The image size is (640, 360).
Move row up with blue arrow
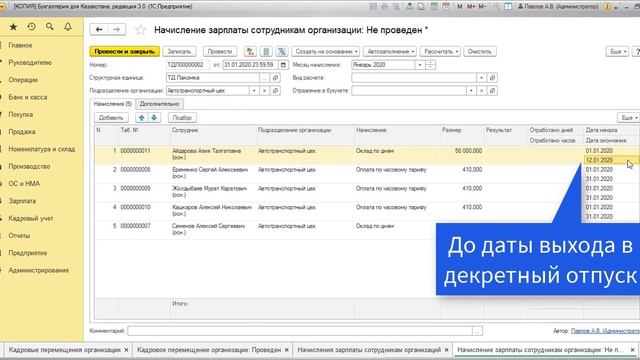click(x=142, y=118)
